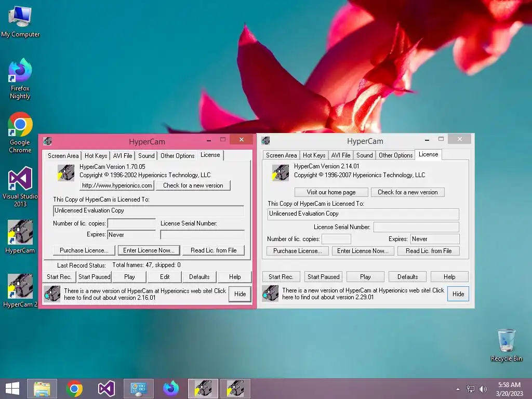
Task: Switch to Sound tab in HyperCam 1.70
Action: coord(146,156)
